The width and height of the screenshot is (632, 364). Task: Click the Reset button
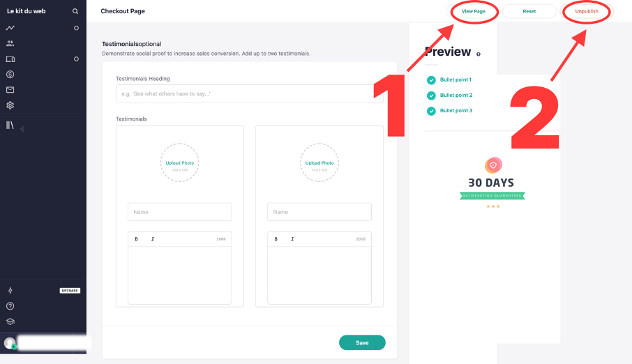coord(529,11)
